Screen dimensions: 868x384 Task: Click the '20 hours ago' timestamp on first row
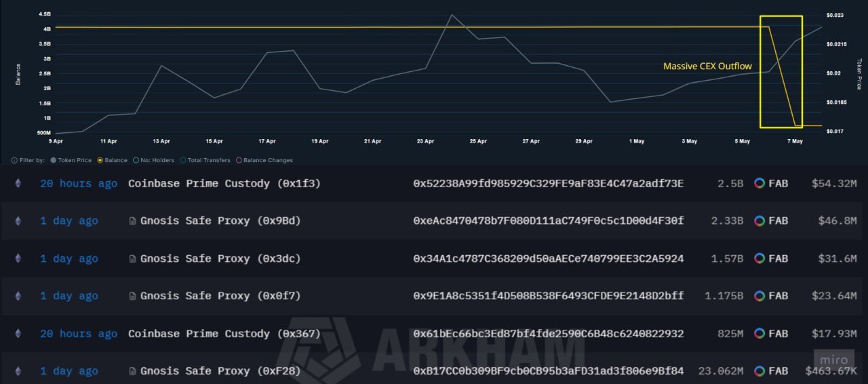coord(79,183)
